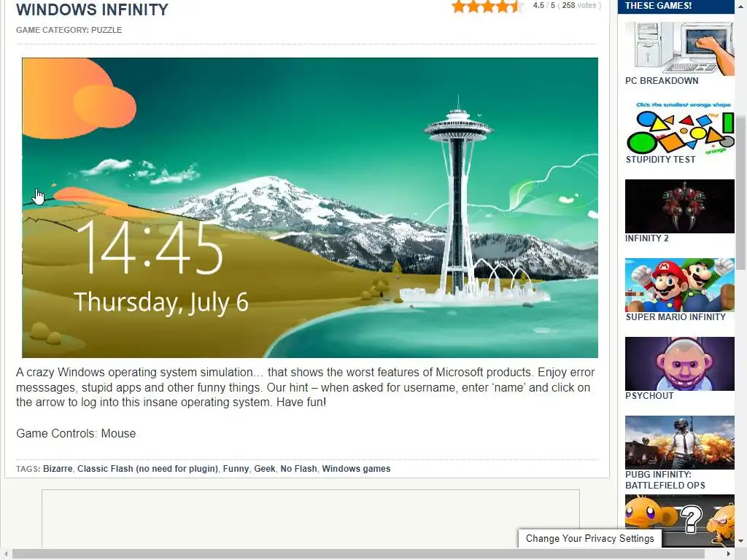Screen dimensions: 747x560
Task: Open the Funny tag
Action: click(236, 469)
